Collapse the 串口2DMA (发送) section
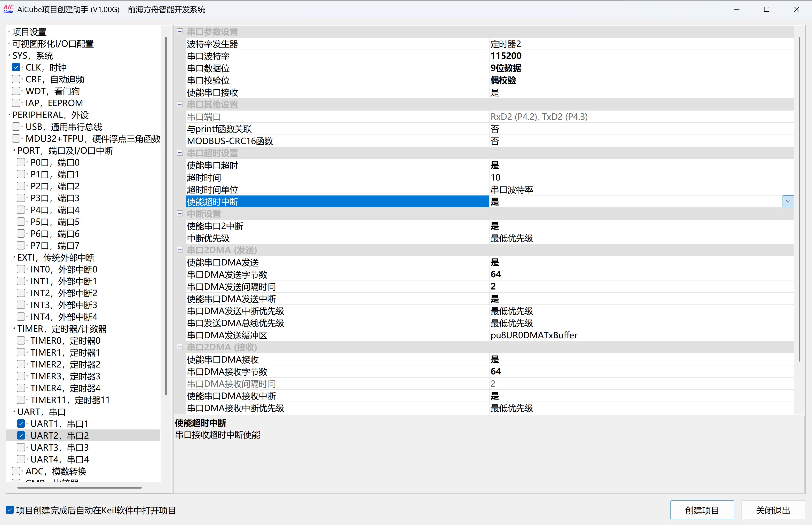The image size is (812, 525). tap(180, 250)
